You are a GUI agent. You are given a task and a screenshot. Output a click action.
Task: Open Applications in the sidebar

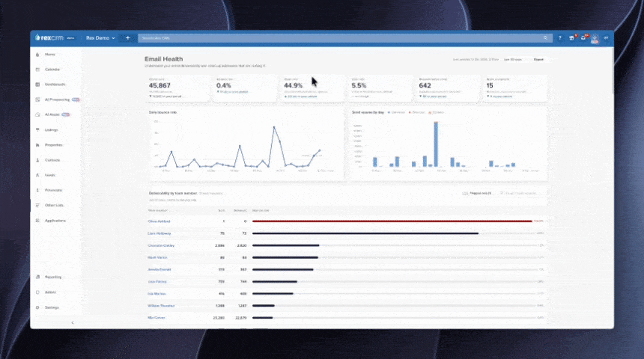[x=55, y=221]
